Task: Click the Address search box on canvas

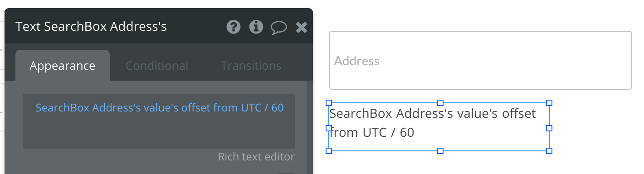Action: (480, 60)
